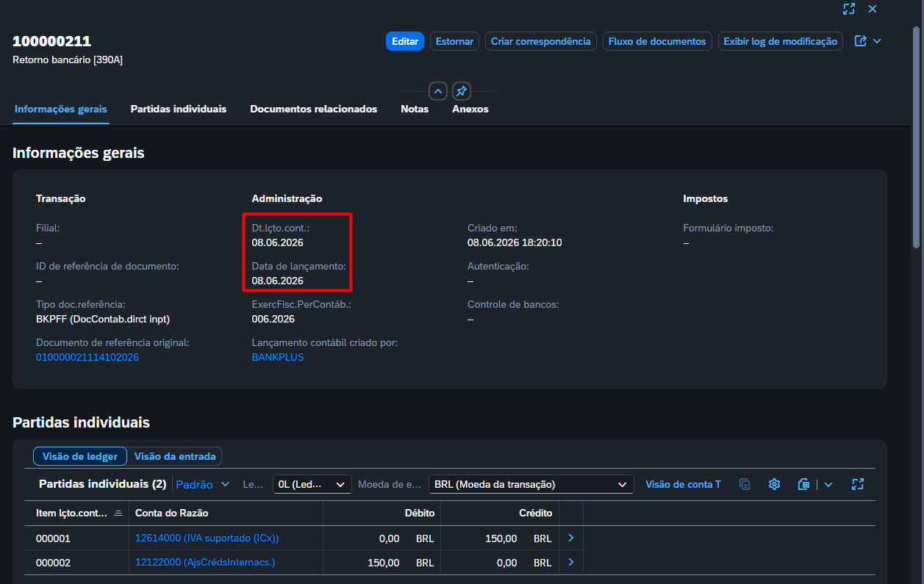Open the export options dropdown arrow
924x584 pixels.
[828, 484]
